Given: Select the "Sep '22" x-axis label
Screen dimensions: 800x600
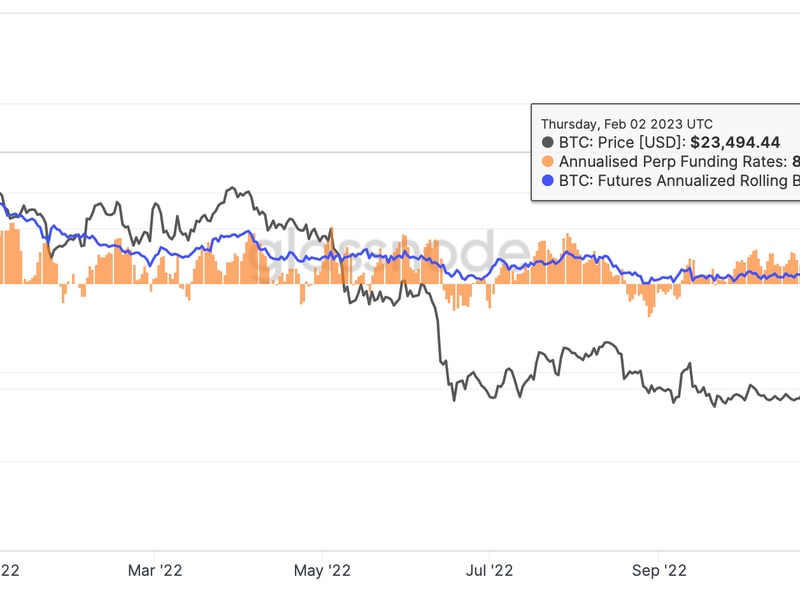Looking at the screenshot, I should coord(660,570).
